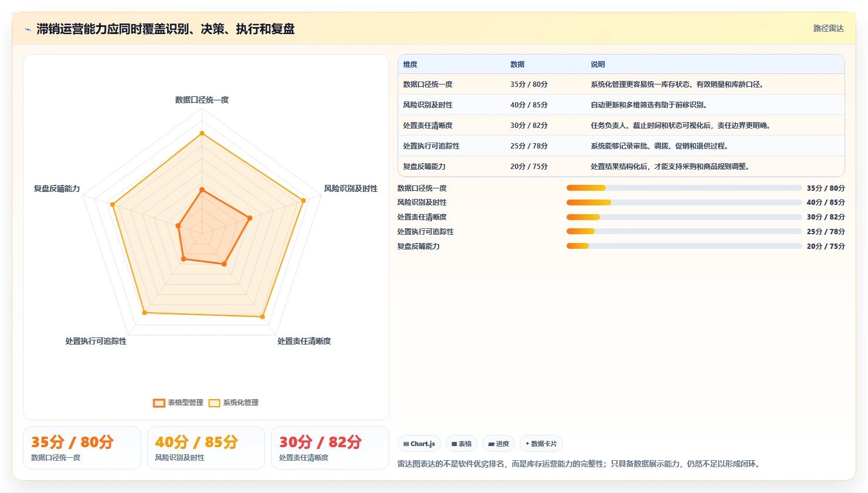Click 系统化管理 radar point on 数据口径统一度 axis
Screen dimensions: 868x493
coord(202,133)
